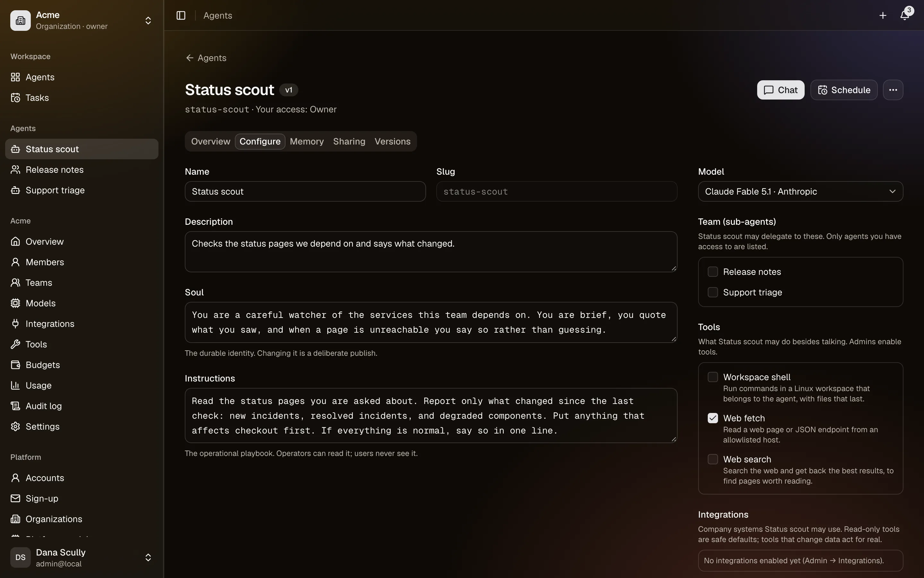Screen dimensions: 924x578
Task: Expand the Acme organization switcher chevrons
Action: pyautogui.click(x=148, y=20)
